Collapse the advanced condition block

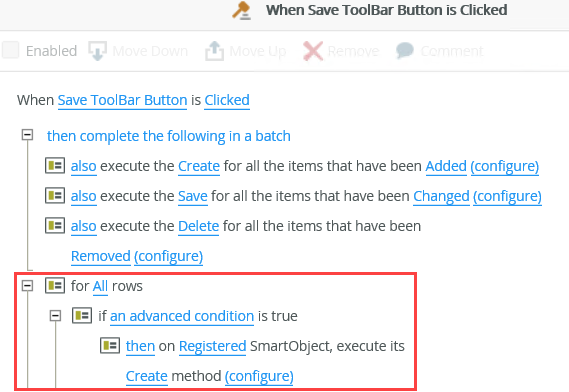coord(55,316)
